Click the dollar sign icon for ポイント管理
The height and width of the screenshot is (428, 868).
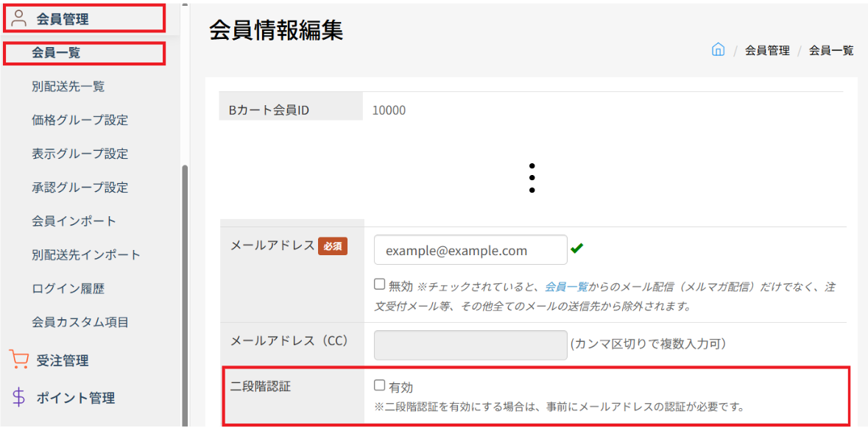(x=19, y=398)
